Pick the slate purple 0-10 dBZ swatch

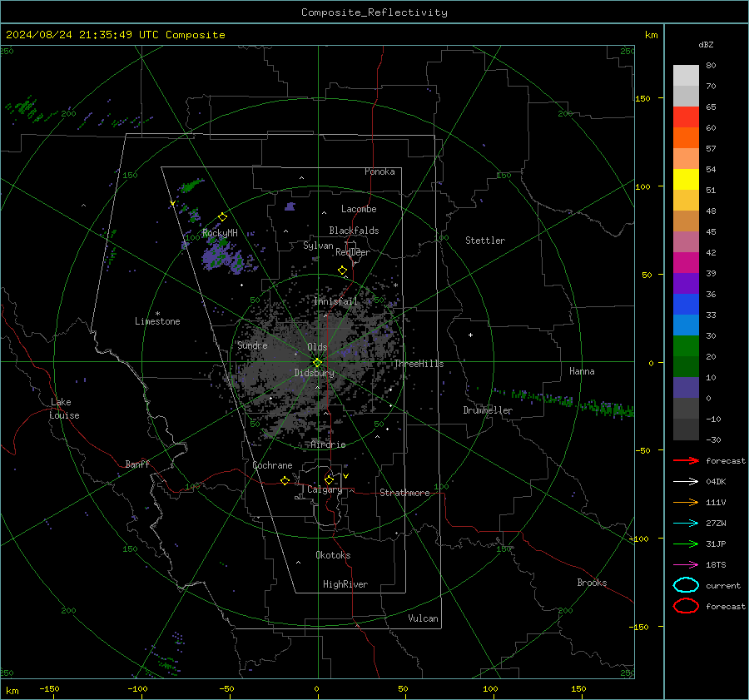(686, 388)
